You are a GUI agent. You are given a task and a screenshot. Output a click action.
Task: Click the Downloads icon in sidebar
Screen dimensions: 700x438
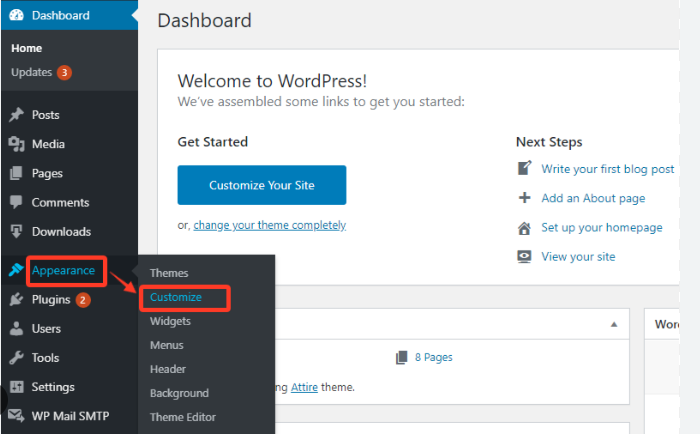16,231
